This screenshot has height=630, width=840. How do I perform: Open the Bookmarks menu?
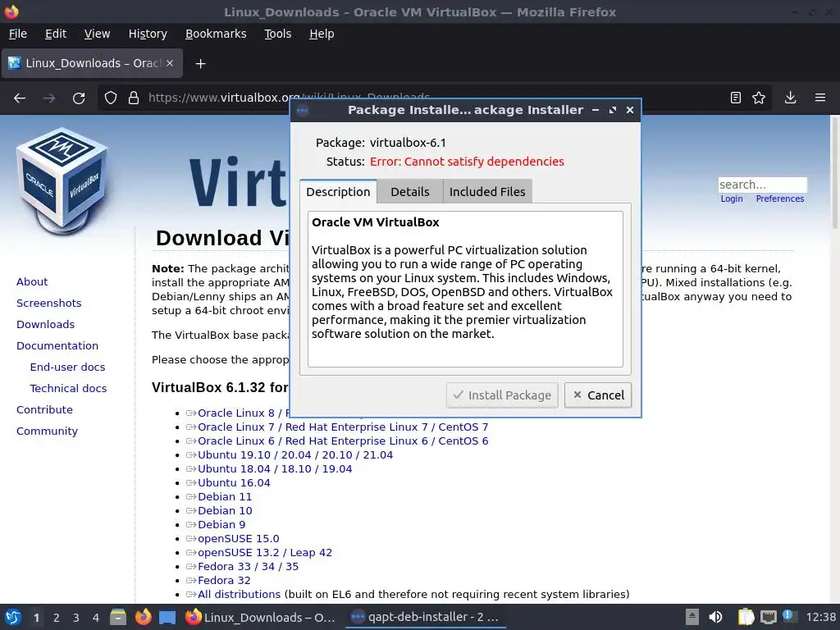[x=216, y=34]
